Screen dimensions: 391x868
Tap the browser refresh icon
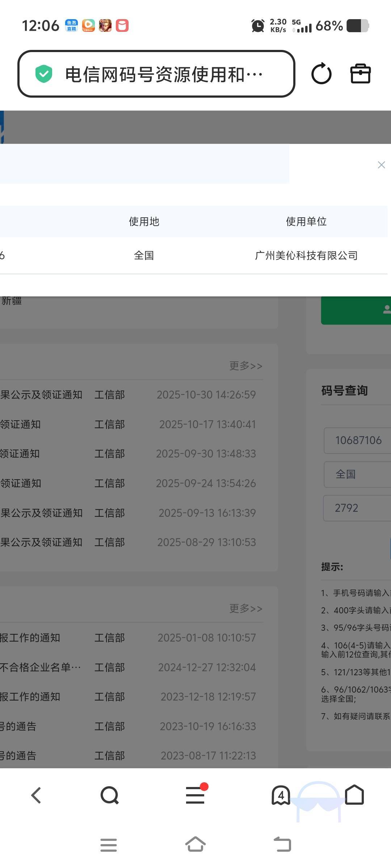click(x=321, y=74)
